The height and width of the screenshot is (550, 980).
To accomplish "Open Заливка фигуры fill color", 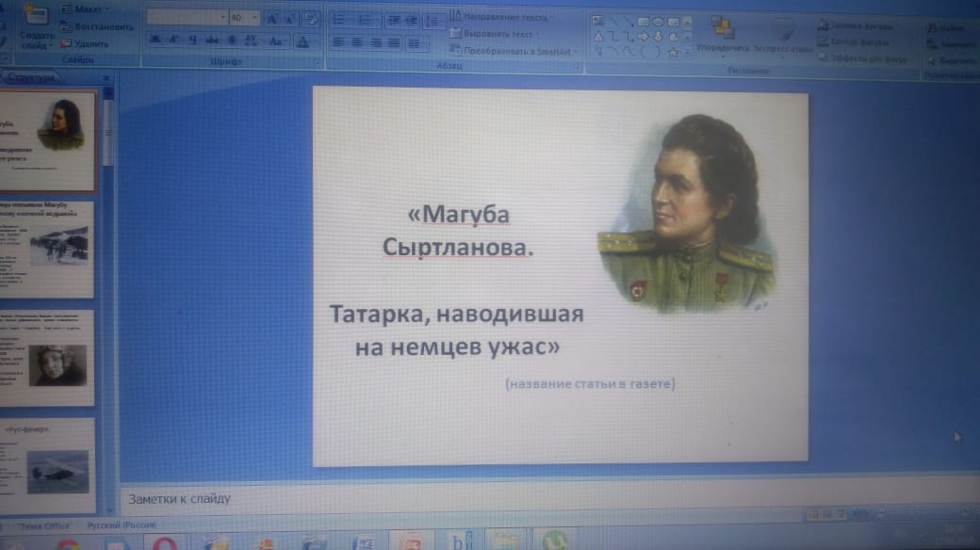I will tap(855, 25).
